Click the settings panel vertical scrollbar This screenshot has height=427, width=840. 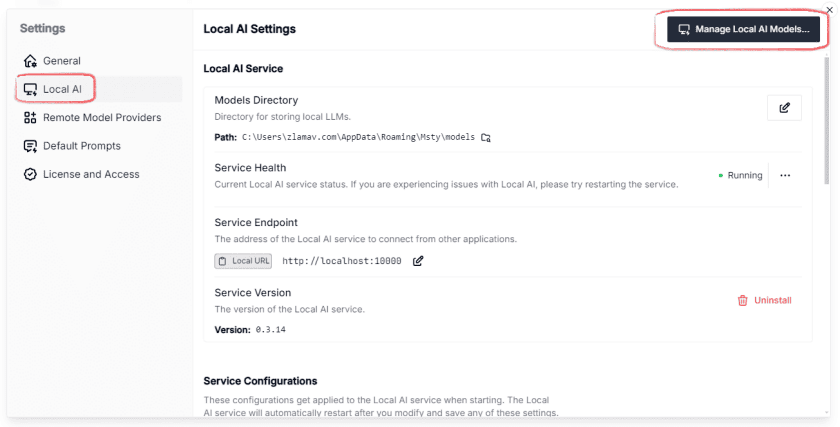826,120
